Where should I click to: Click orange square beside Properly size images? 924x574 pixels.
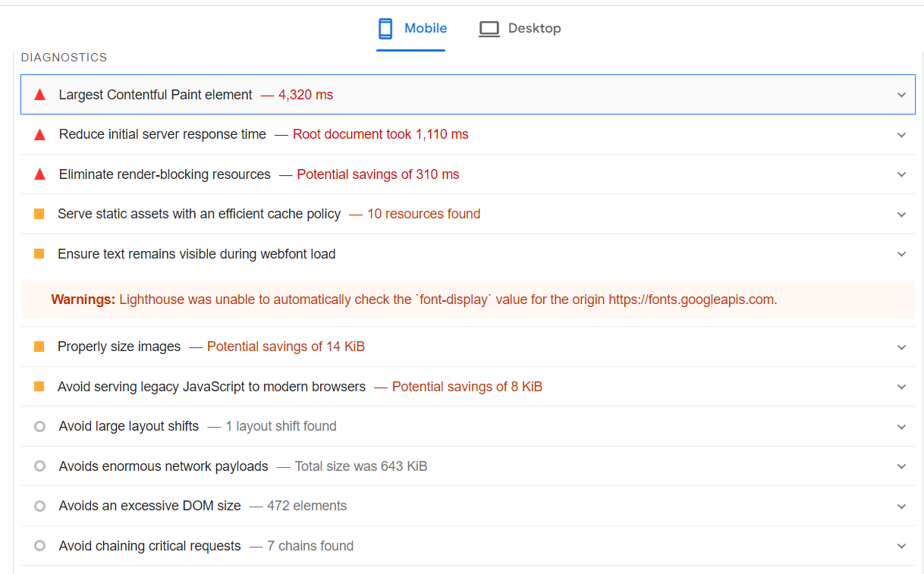[39, 347]
